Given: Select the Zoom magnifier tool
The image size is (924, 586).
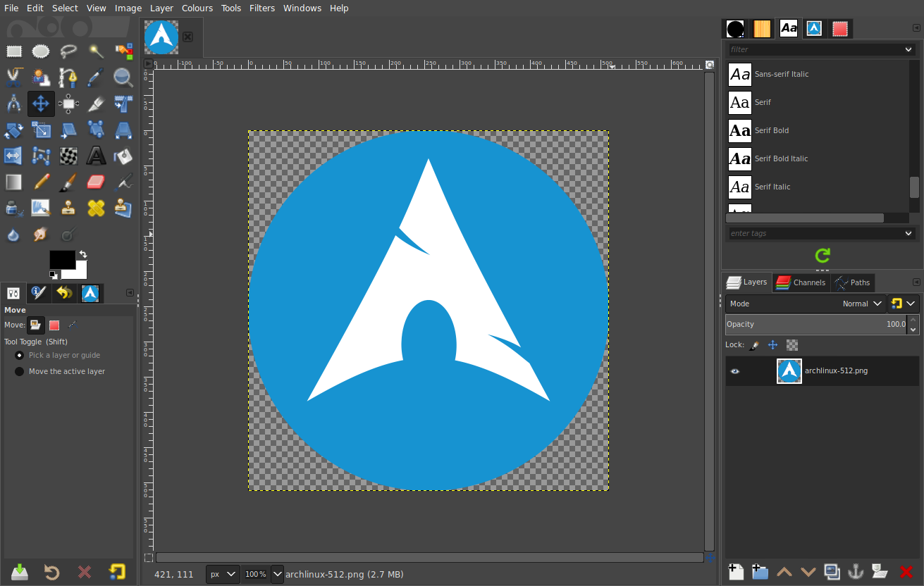Looking at the screenshot, I should [123, 77].
